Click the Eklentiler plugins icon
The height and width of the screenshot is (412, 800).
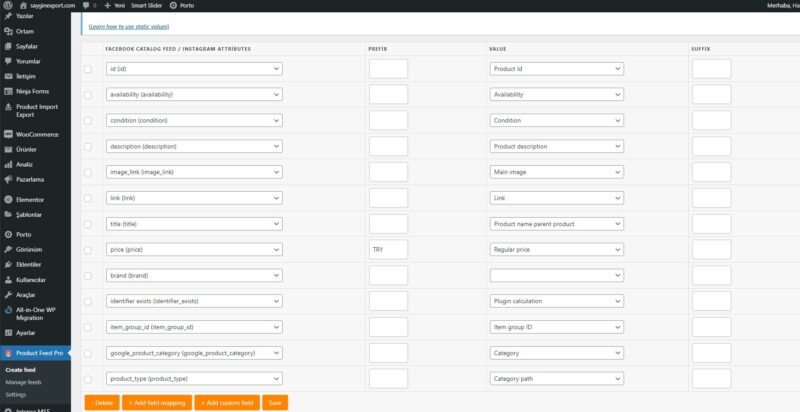pyautogui.click(x=8, y=264)
